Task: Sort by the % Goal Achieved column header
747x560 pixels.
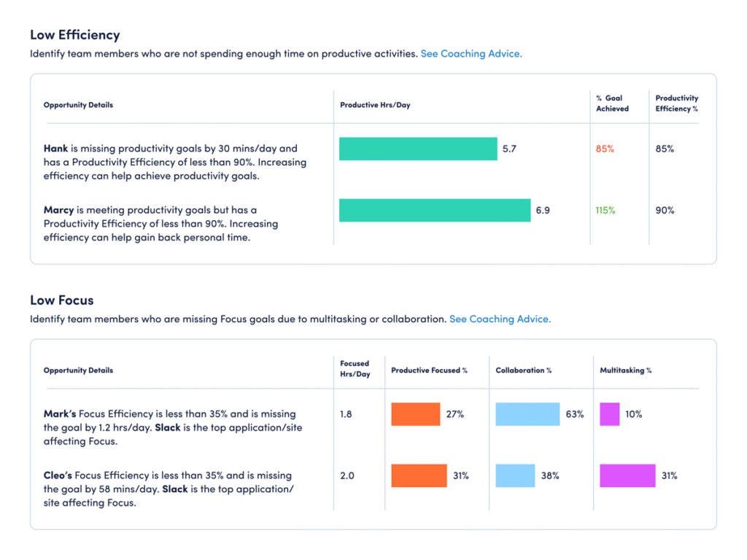Action: point(613,104)
